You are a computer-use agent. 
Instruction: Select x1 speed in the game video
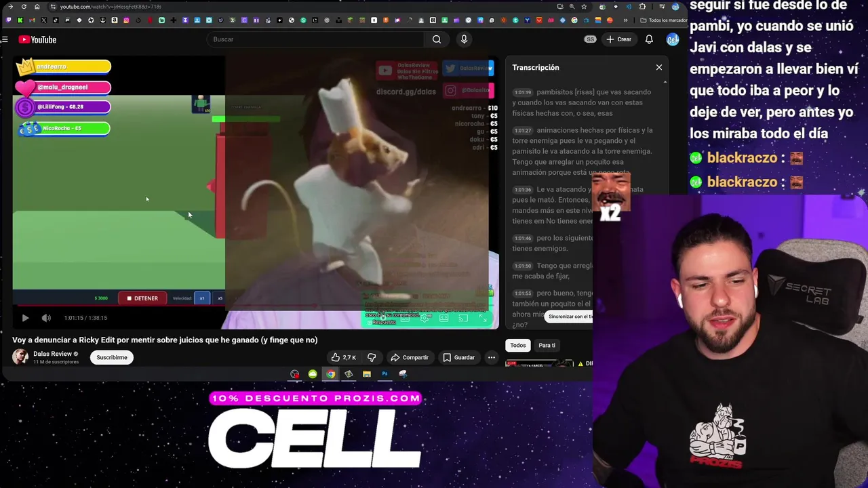[202, 298]
